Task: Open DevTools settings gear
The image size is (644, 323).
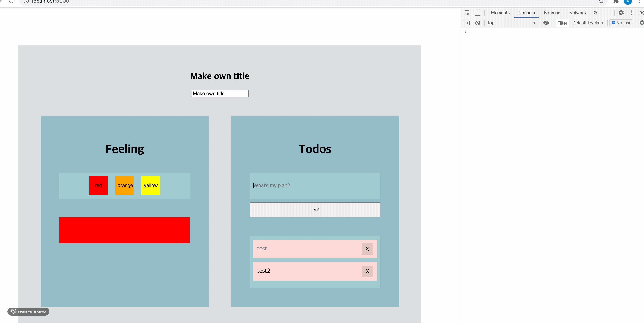Action: [x=621, y=13]
